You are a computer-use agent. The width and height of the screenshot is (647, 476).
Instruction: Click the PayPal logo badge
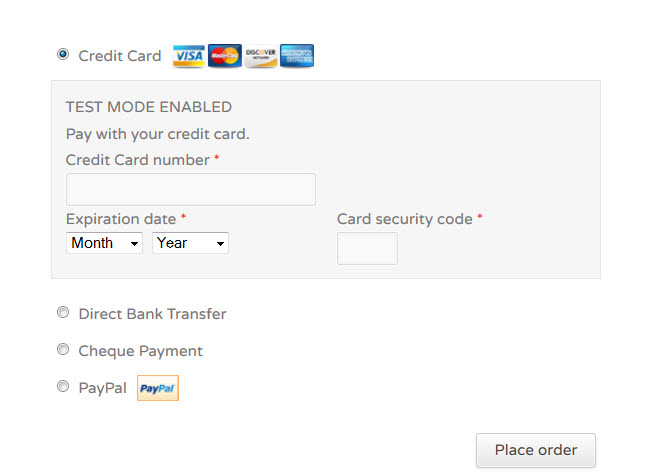[x=158, y=388]
